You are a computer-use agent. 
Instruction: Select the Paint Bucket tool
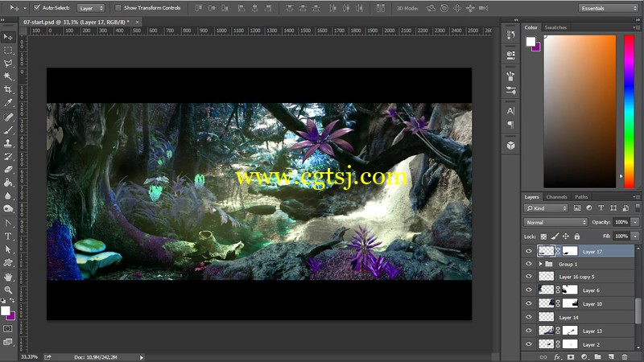click(x=8, y=183)
